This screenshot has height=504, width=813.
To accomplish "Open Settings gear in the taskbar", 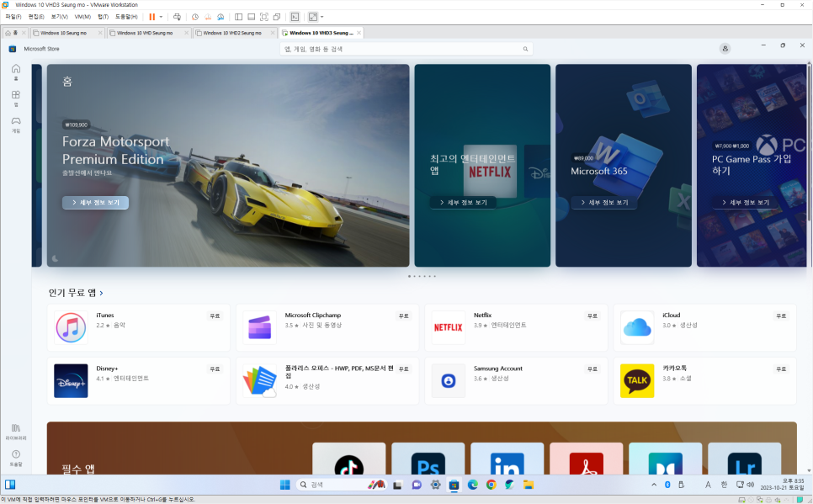I will click(435, 485).
